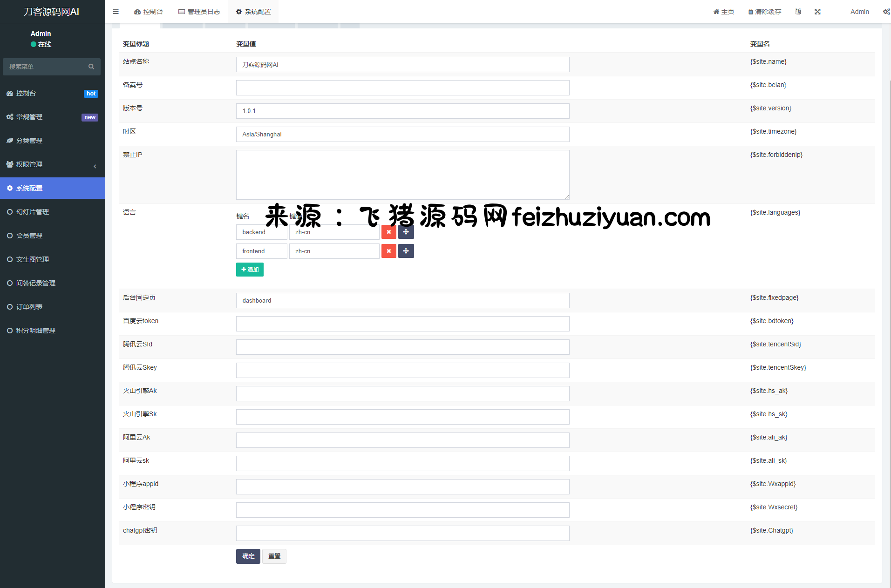Delete the frontend language row
The height and width of the screenshot is (588, 891).
pos(388,251)
